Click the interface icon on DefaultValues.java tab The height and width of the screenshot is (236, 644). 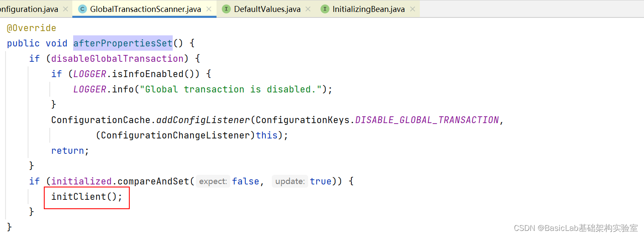(226, 9)
